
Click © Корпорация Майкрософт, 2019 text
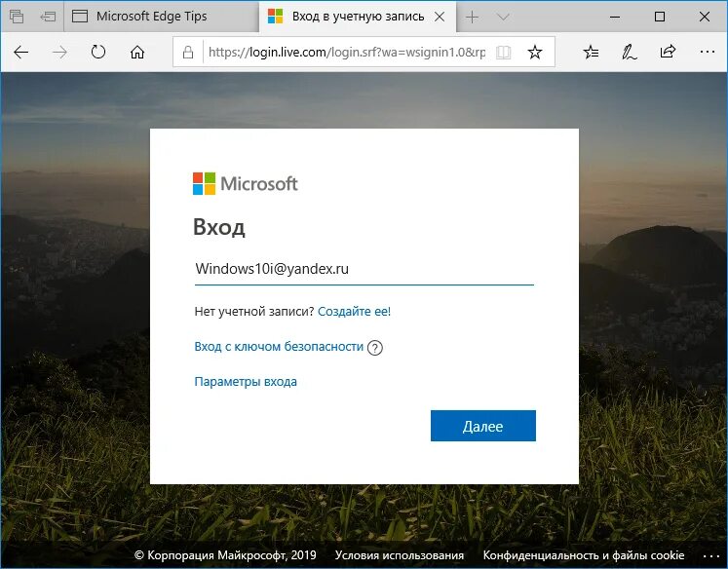[x=225, y=555]
